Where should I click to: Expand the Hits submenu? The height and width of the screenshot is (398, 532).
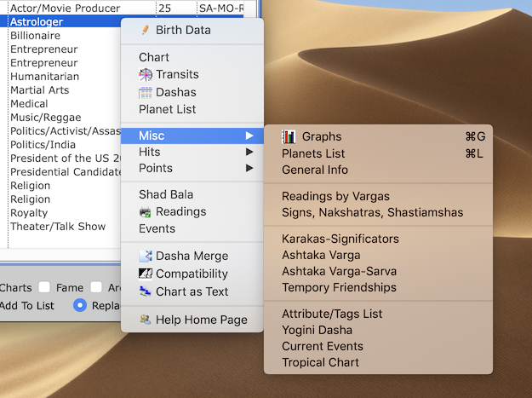[249, 152]
